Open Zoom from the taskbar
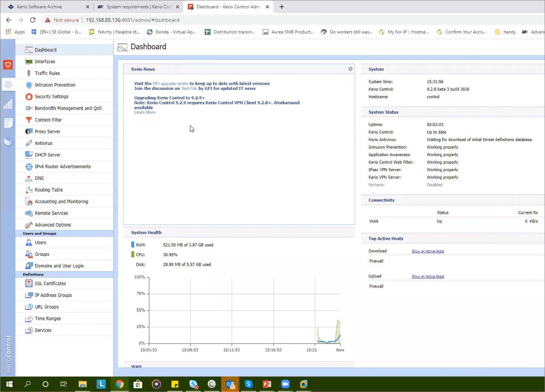This screenshot has width=545, height=392. pyautogui.click(x=285, y=384)
